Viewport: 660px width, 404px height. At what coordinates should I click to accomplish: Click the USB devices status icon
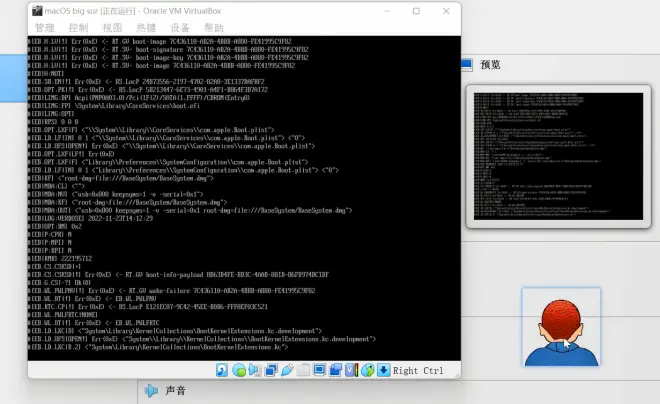point(287,370)
